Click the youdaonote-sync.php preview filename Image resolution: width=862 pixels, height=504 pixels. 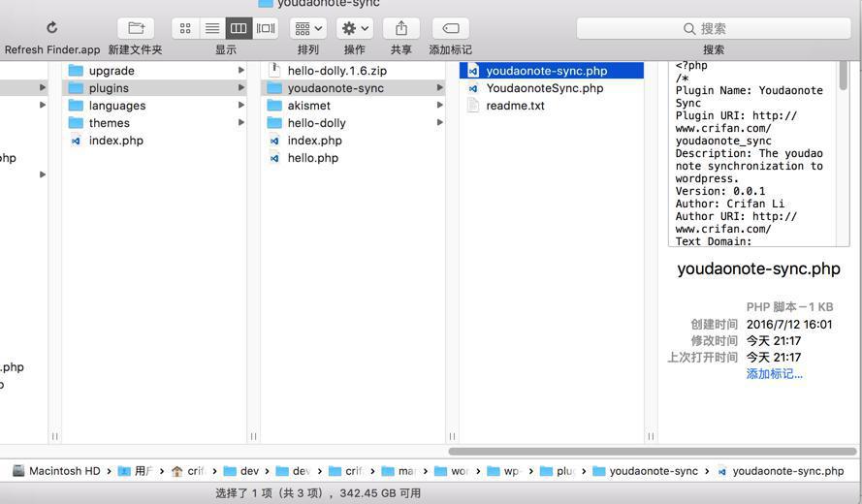758,268
